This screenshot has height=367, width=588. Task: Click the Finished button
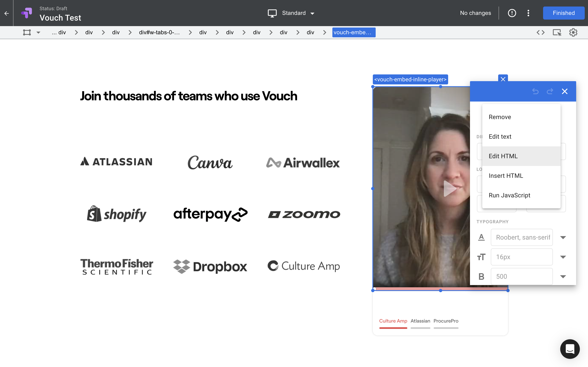pyautogui.click(x=563, y=13)
